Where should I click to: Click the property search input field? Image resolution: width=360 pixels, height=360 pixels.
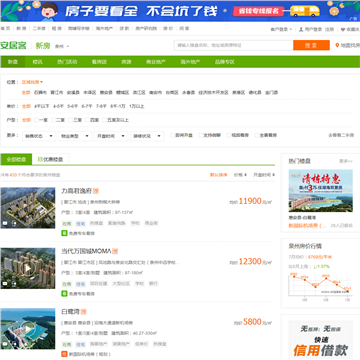coord(234,45)
